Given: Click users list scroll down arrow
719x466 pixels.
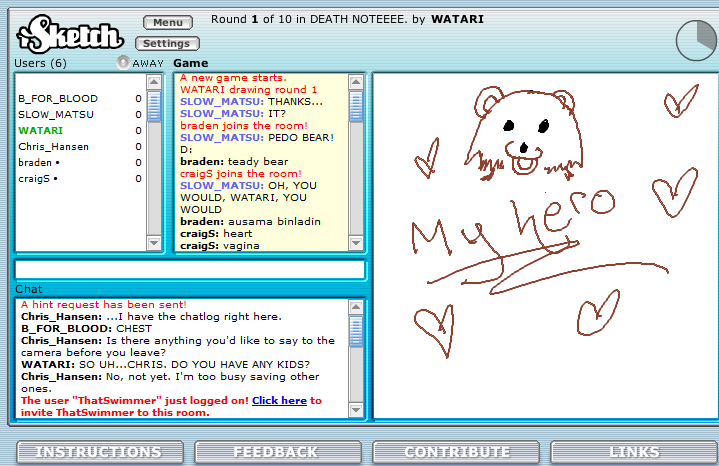Looking at the screenshot, I should 154,243.
